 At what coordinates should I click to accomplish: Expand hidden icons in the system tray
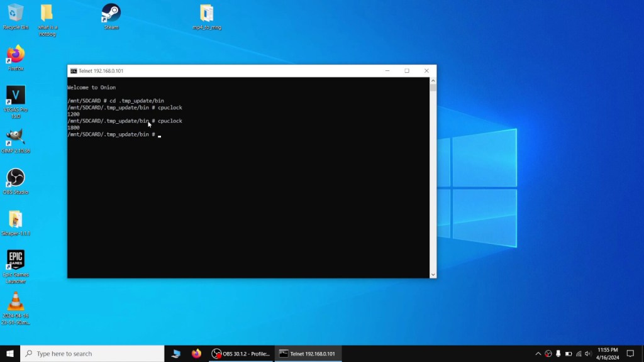[538, 353]
